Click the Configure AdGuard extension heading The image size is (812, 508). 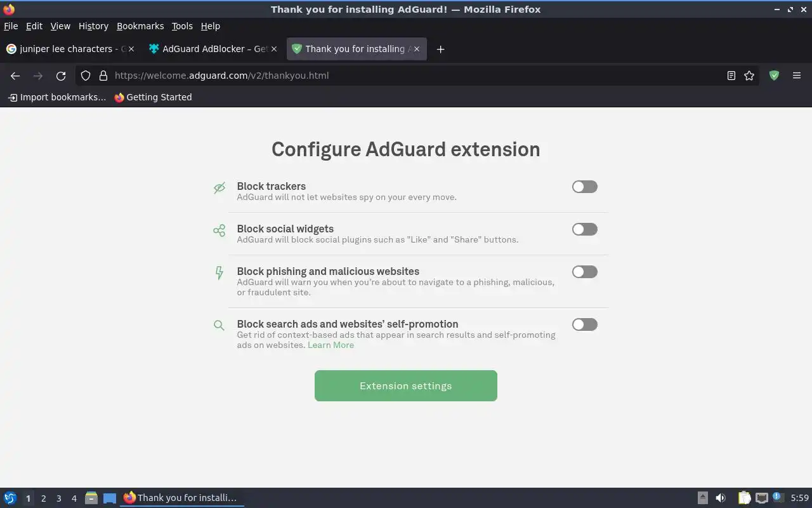[406, 149]
